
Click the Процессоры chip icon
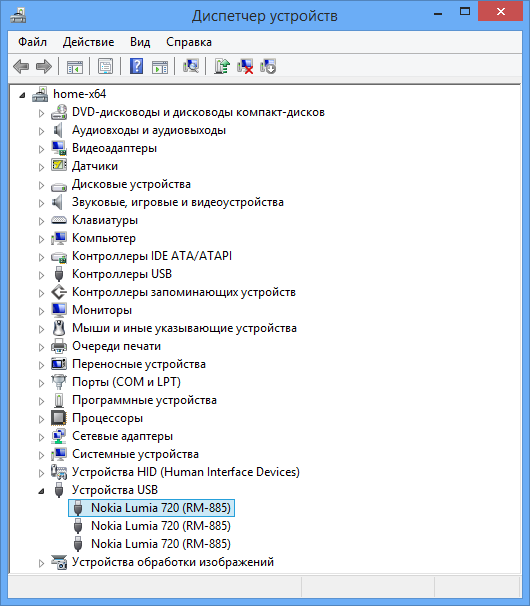59,418
